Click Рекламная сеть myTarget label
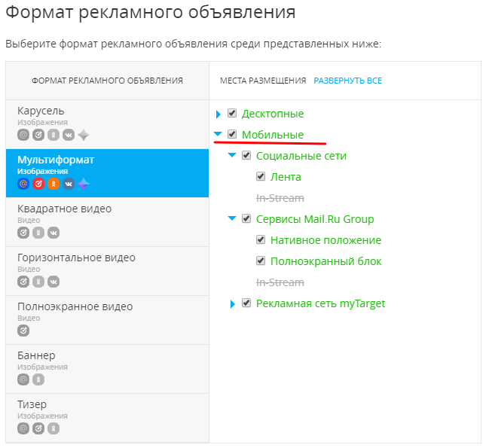 click(x=320, y=303)
